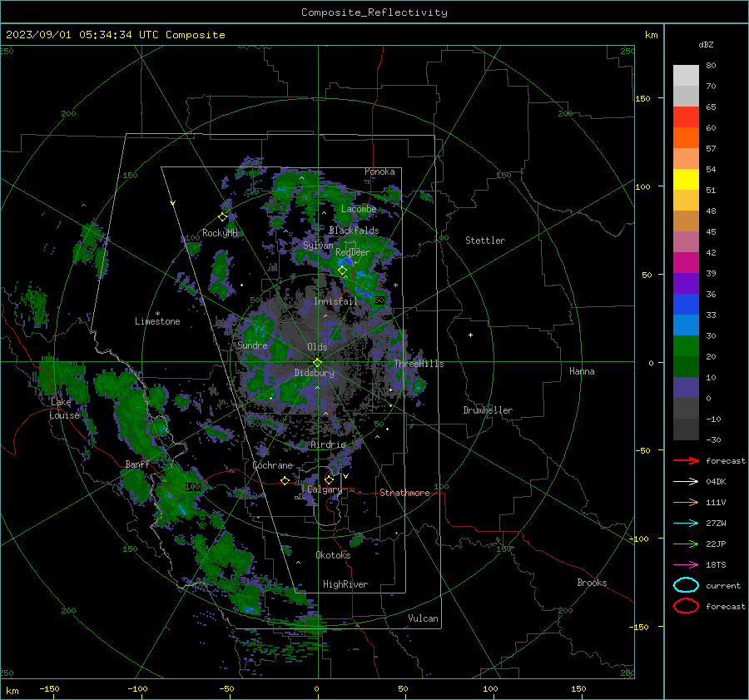The height and width of the screenshot is (700, 749).
Task: Click the white plus marker east of ThreeHills
Action: (x=470, y=335)
